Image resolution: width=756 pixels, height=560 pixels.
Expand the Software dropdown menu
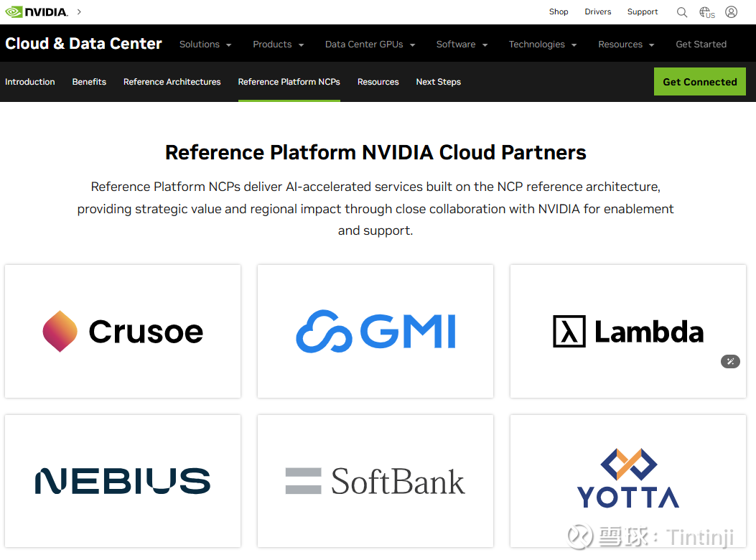[462, 45]
